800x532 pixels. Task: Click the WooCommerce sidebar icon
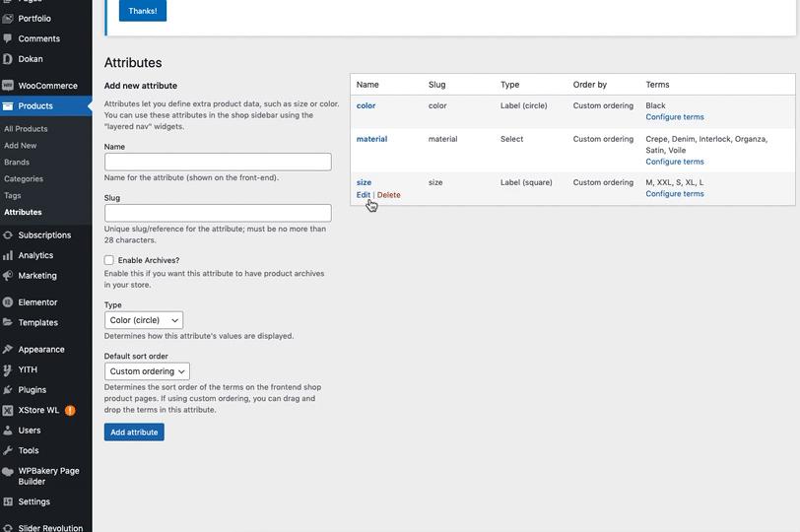coord(8,86)
